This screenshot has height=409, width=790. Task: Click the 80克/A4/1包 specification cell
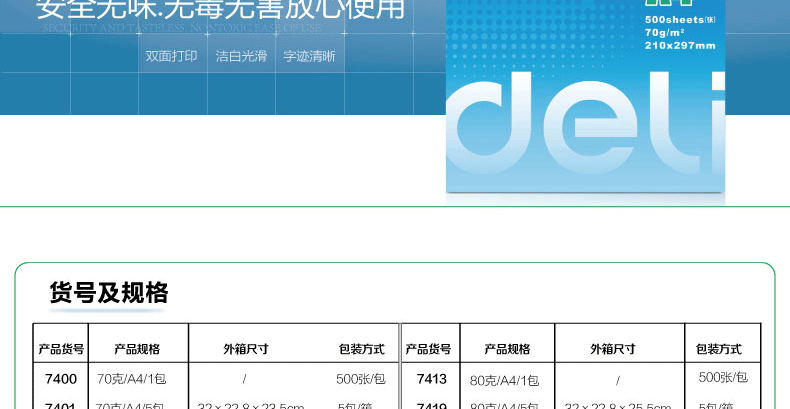click(x=504, y=381)
